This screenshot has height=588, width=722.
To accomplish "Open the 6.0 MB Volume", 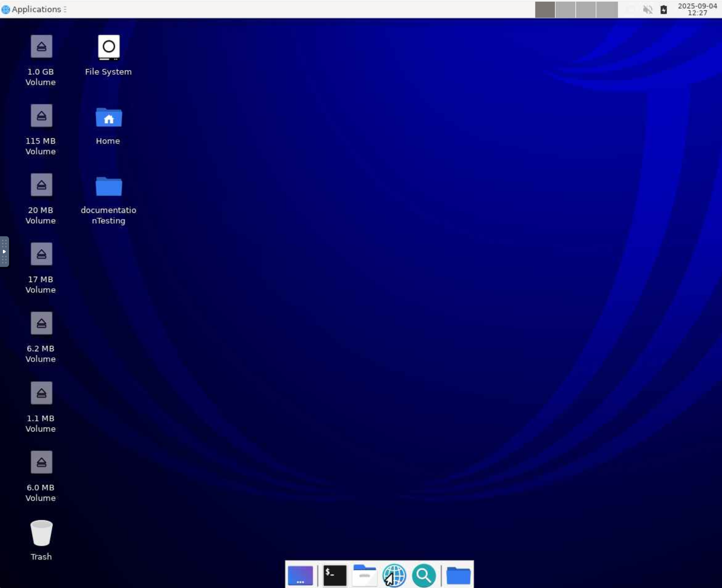I will coord(41,462).
